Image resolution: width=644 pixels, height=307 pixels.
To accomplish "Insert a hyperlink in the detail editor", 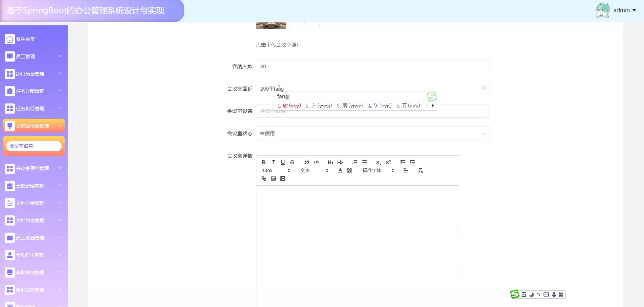I will 264,179.
